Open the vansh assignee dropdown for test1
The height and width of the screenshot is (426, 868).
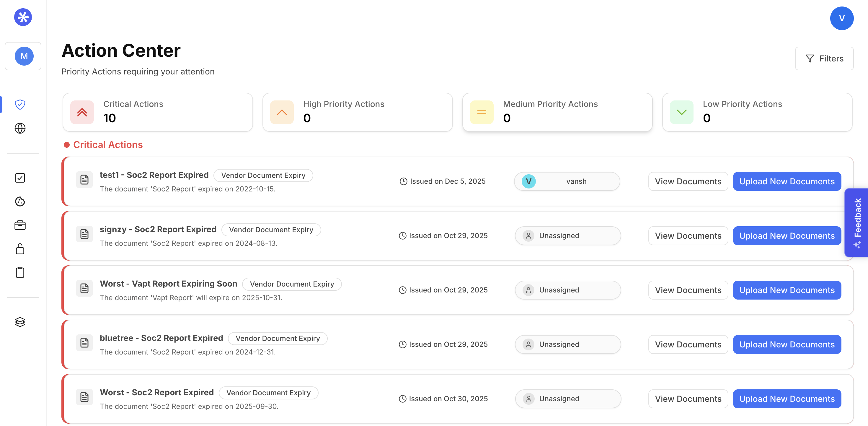pyautogui.click(x=567, y=181)
